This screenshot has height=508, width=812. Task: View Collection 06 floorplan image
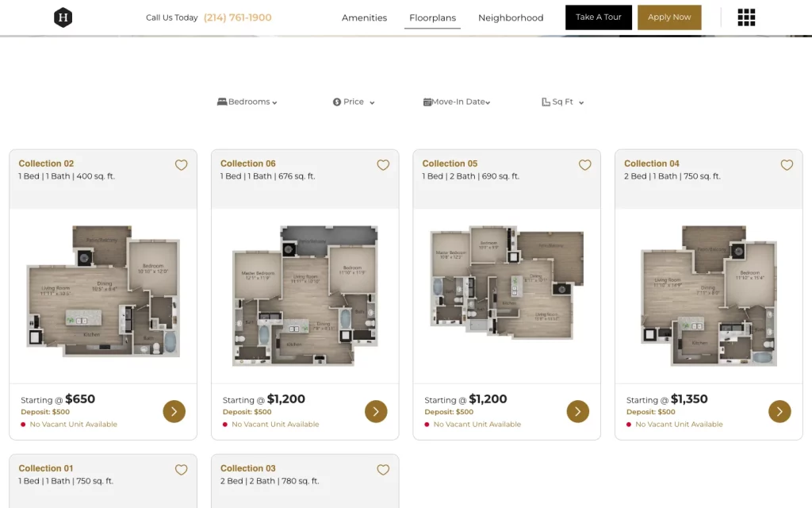305,295
